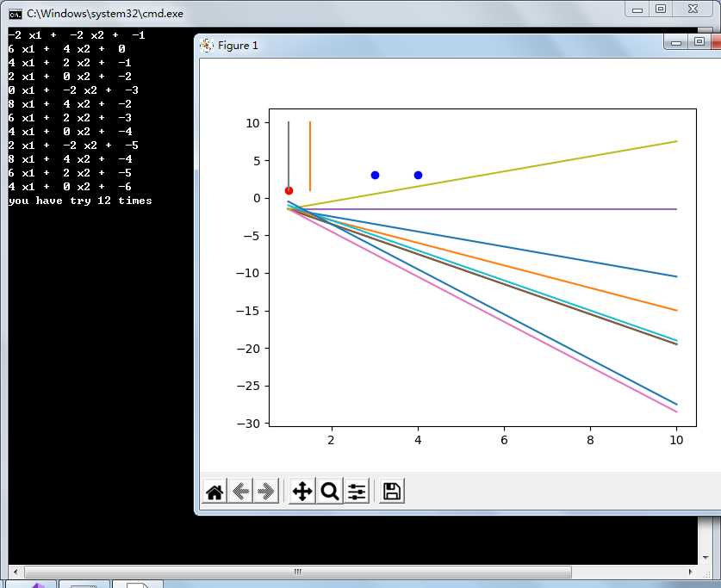
Task: Click the "you have try 12 times" message
Action: coord(80,201)
